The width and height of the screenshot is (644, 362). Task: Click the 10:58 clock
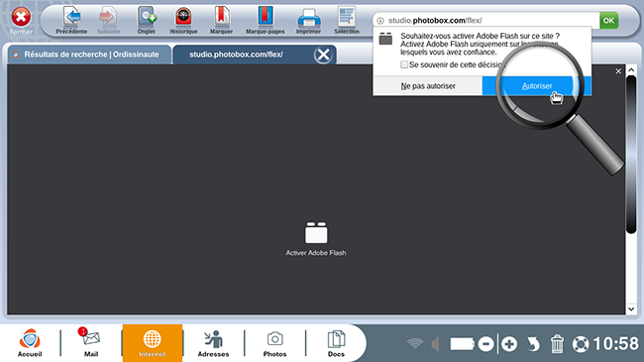click(x=615, y=344)
